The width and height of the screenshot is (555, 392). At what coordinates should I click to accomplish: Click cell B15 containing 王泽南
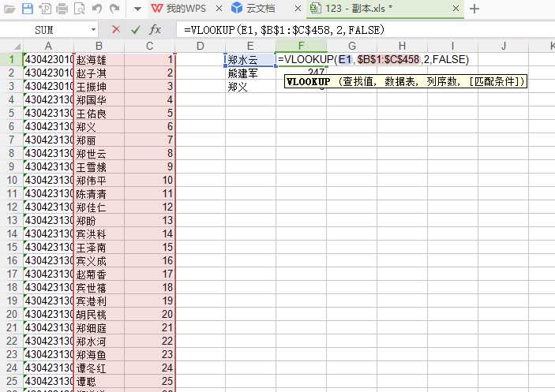99,248
